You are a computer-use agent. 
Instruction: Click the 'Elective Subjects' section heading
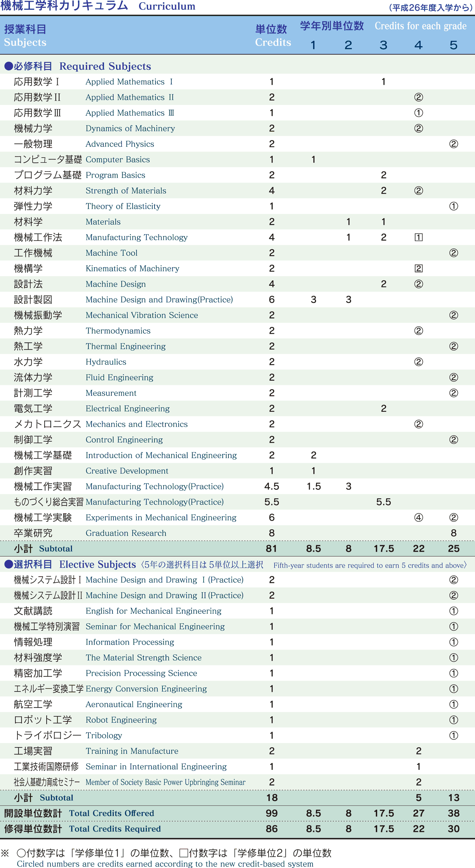[x=98, y=564]
